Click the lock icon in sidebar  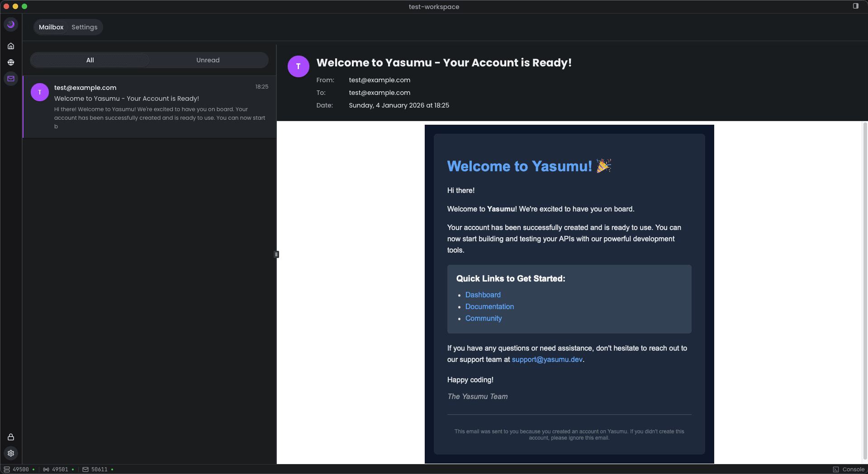(x=11, y=437)
